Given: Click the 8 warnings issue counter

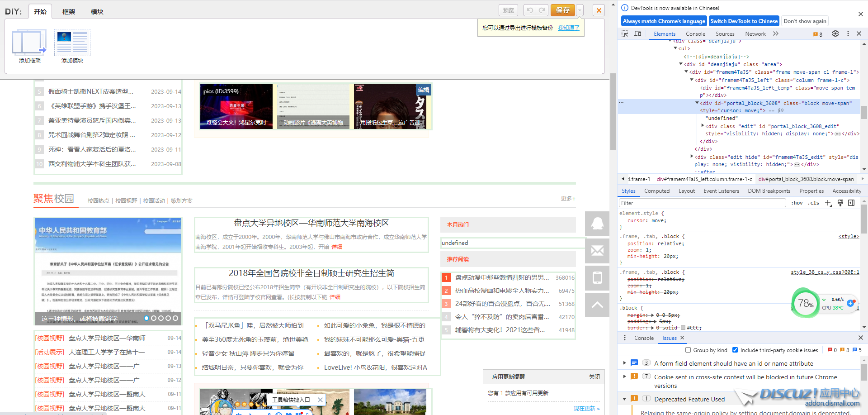Looking at the screenshot, I should [x=817, y=34].
